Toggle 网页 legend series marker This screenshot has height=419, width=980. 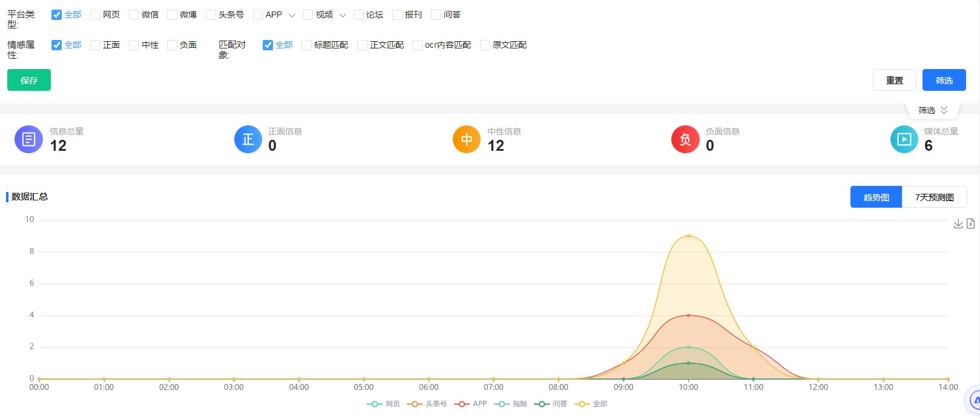click(x=375, y=404)
